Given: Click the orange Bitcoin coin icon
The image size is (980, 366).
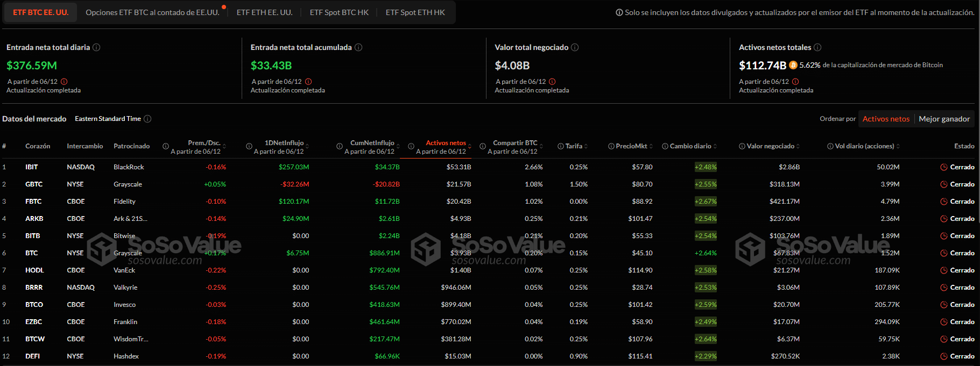Looking at the screenshot, I should [793, 65].
